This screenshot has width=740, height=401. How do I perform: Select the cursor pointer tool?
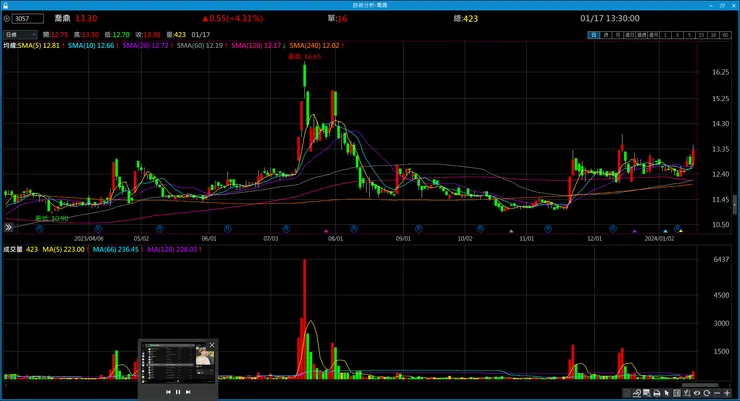pyautogui.click(x=666, y=393)
